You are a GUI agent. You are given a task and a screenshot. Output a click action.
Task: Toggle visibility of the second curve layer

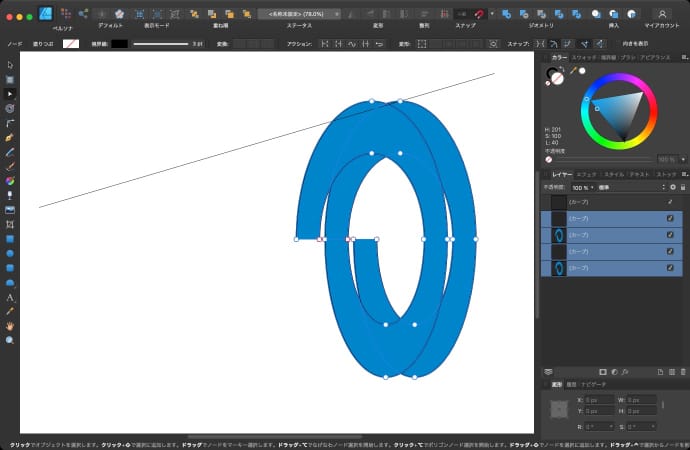(x=670, y=219)
